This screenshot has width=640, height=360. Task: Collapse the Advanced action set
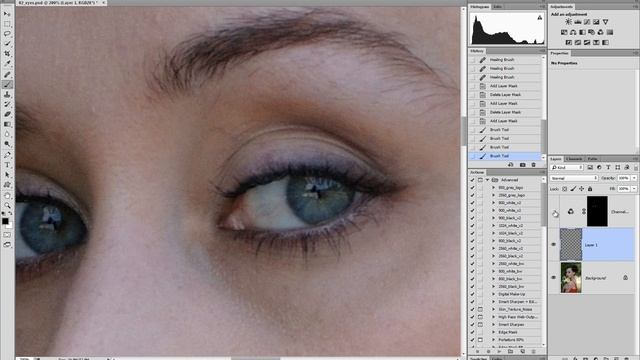[488, 180]
